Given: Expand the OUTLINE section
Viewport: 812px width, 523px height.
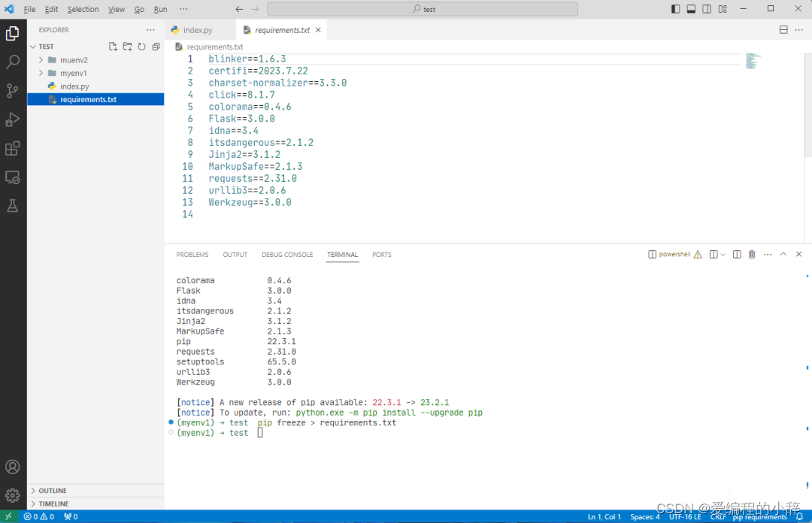Looking at the screenshot, I should point(33,491).
